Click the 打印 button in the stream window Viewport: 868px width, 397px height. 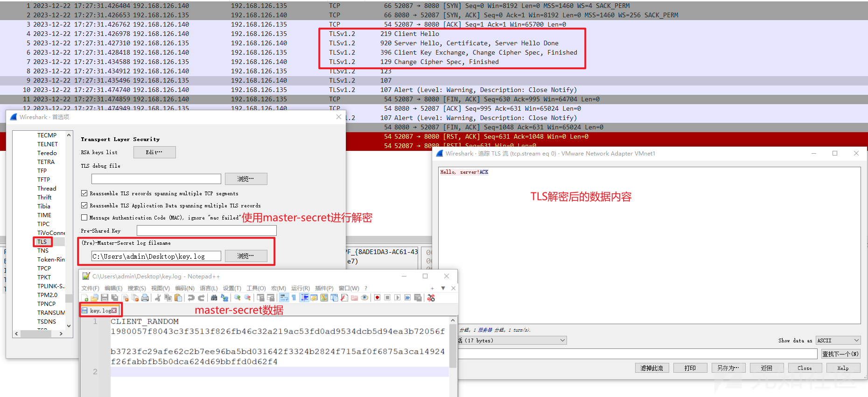click(690, 368)
